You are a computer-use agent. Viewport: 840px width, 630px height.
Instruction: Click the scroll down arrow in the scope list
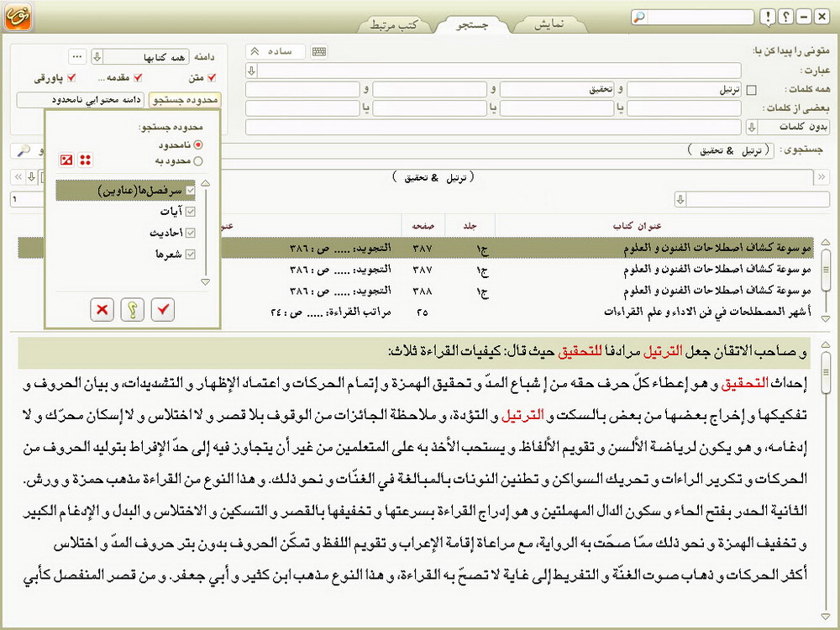tap(205, 281)
